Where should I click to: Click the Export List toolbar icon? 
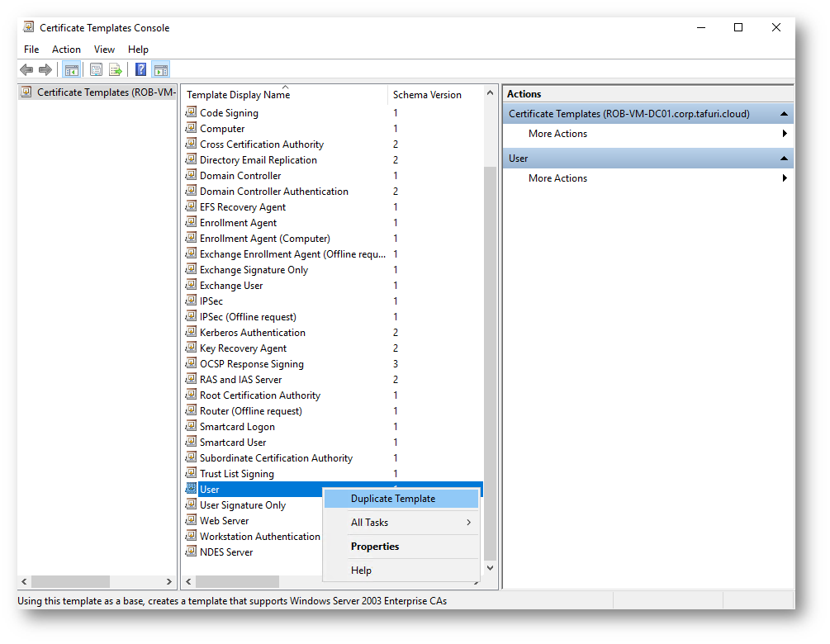pos(116,70)
